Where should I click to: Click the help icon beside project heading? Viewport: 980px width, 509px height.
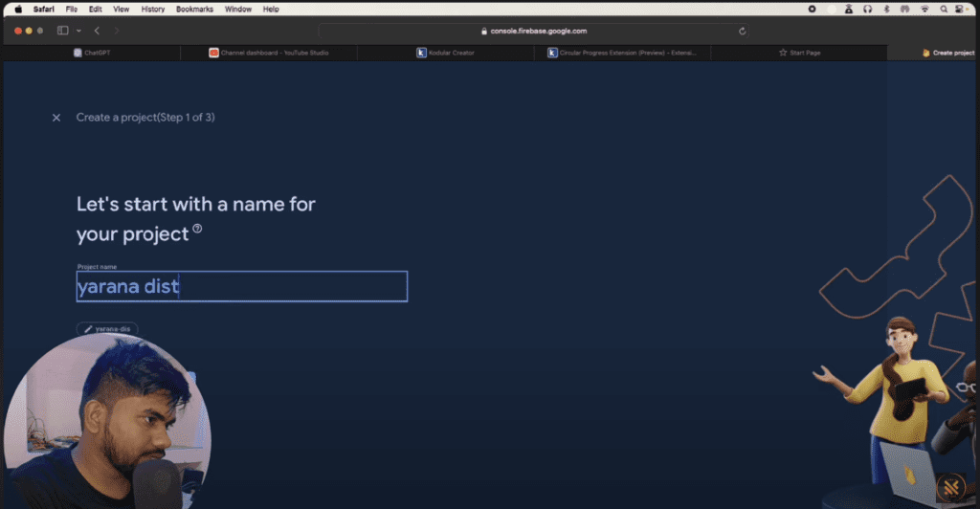(197, 230)
